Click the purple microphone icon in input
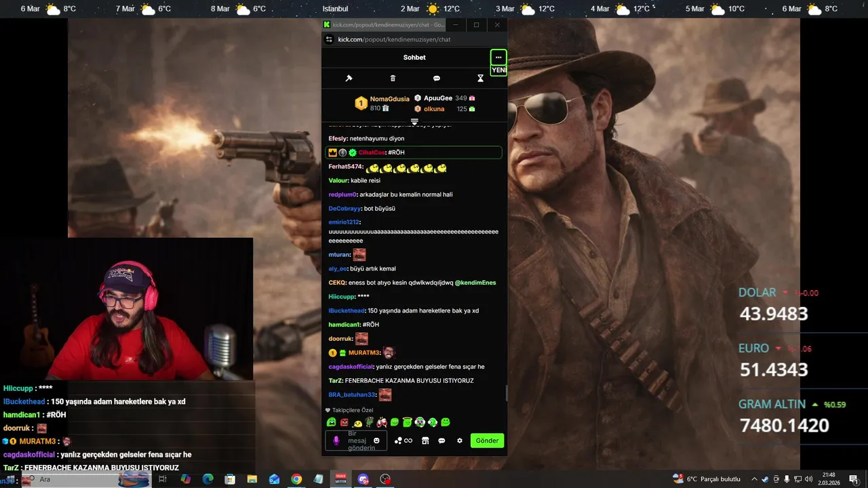The image size is (868, 488). [x=336, y=441]
